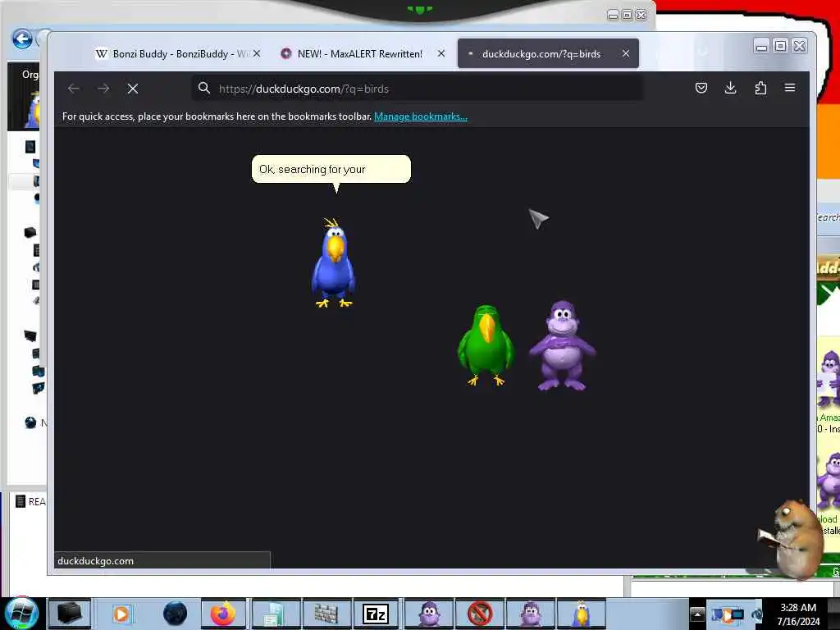Show hidden system tray icons arrow
Image resolution: width=840 pixels, height=630 pixels.
point(697,614)
